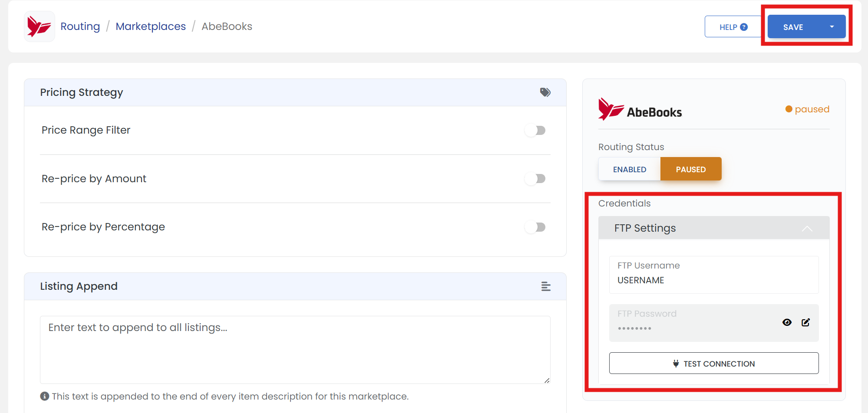This screenshot has height=413, width=868.
Task: Click the 'Re-price by Amount' label
Action: [x=94, y=179]
